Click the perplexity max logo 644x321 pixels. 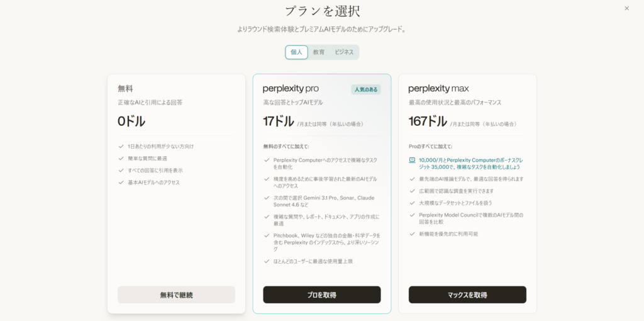pos(438,89)
